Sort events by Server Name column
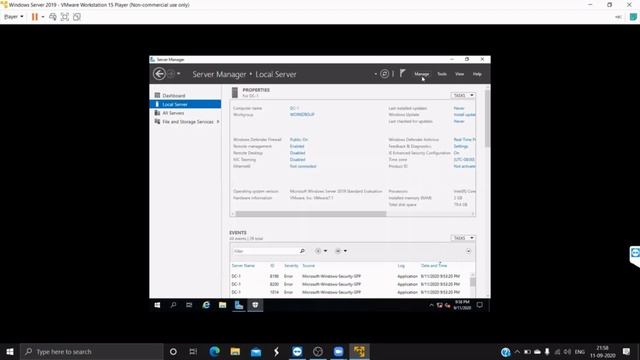Image resolution: width=640 pixels, height=360 pixels. [243, 266]
